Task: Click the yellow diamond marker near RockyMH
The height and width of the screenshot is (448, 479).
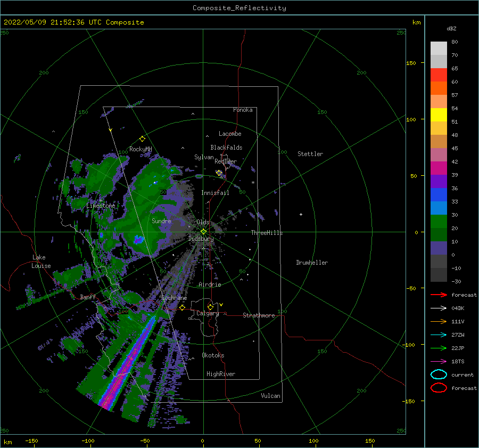Action: click(142, 139)
